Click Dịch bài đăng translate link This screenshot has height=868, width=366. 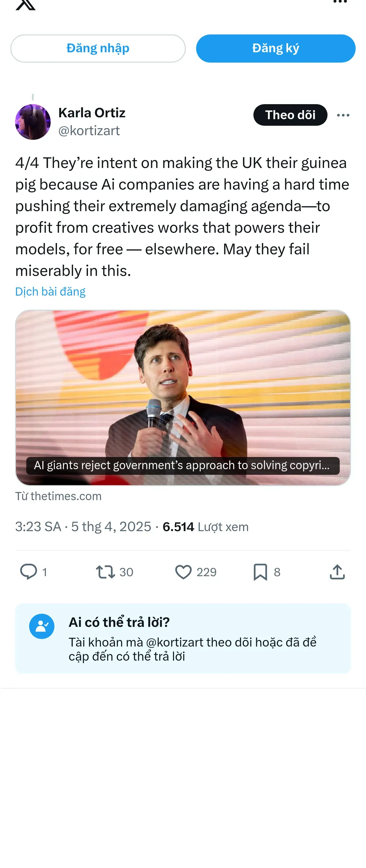point(50,292)
